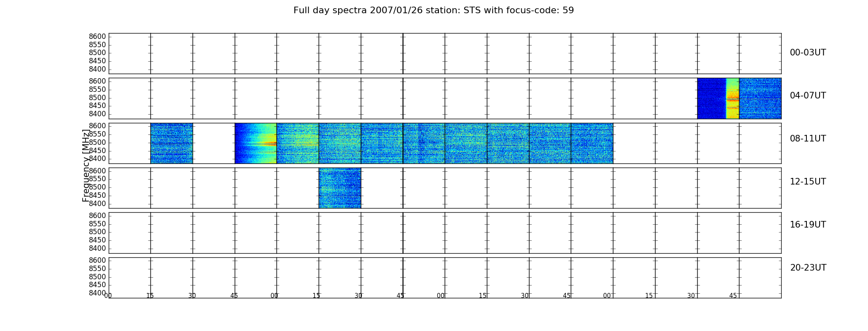Click the 8400 tick label in the 04-07UT row

pos(98,114)
